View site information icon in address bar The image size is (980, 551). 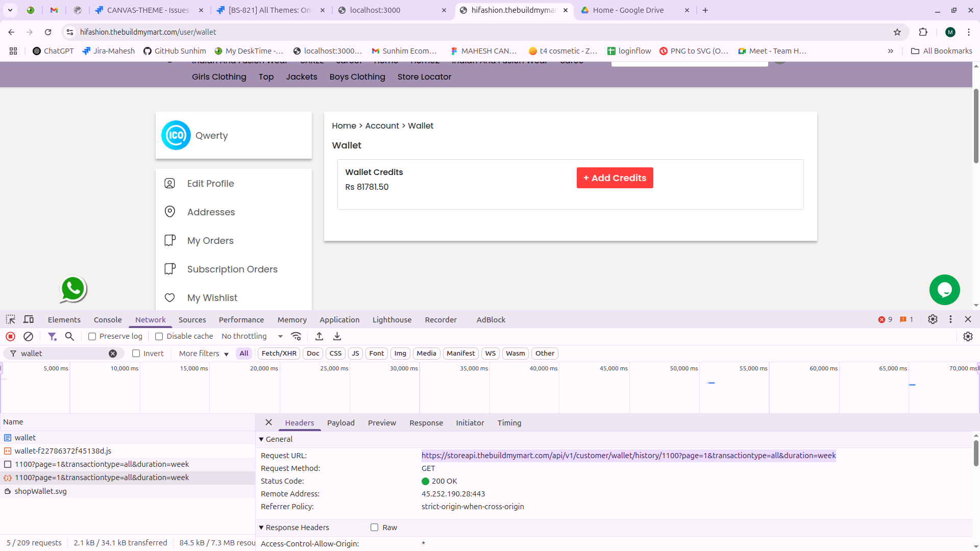[70, 32]
